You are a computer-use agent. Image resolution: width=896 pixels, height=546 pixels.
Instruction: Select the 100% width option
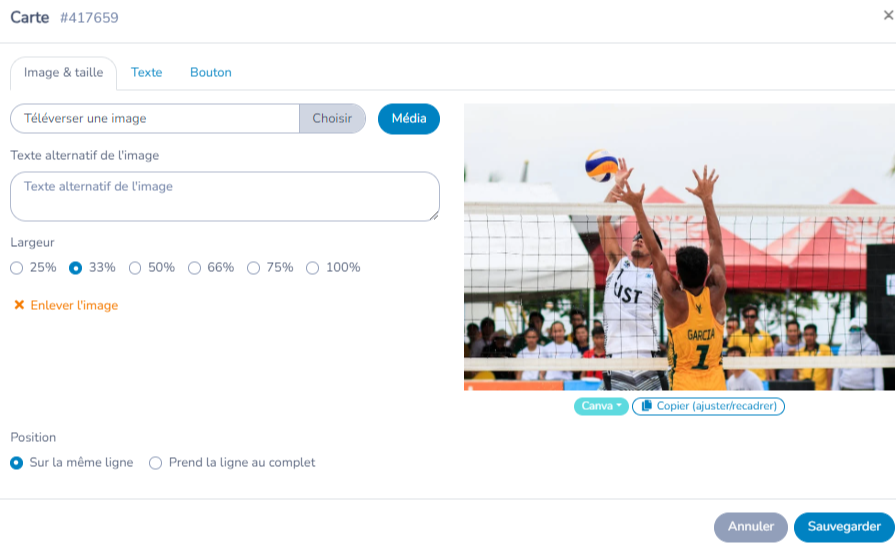(x=312, y=268)
